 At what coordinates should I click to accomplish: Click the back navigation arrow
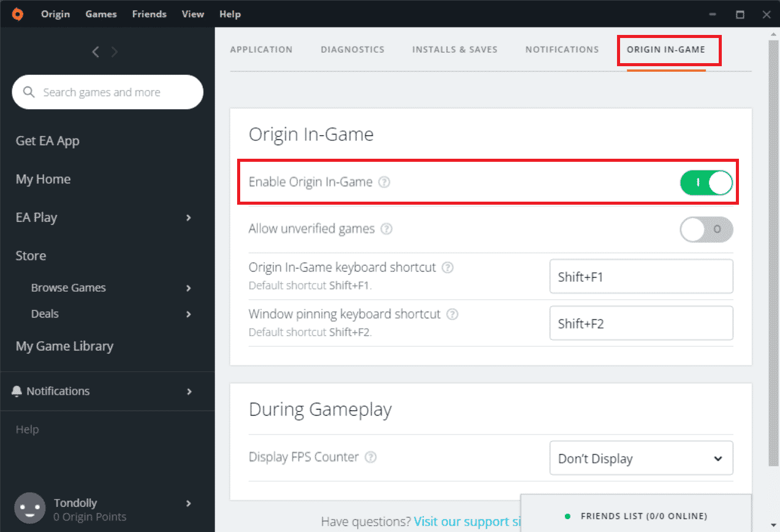coord(96,52)
